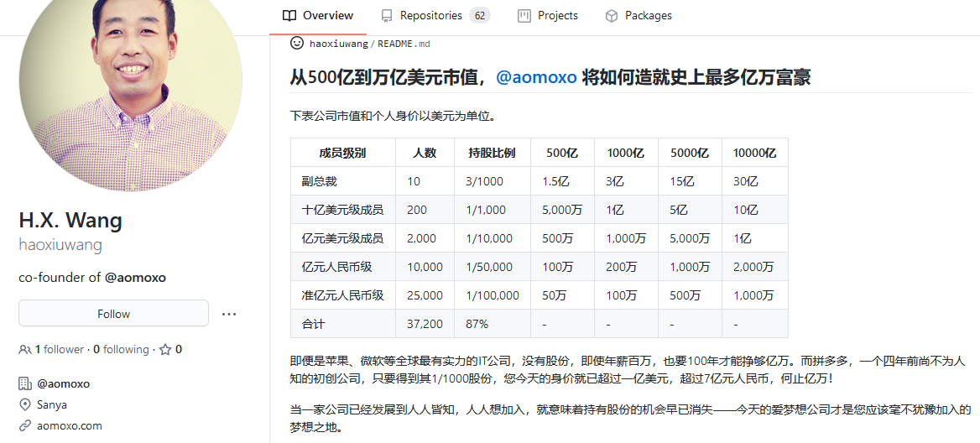Click the 人数 column header
The image size is (980, 443).
425,153
